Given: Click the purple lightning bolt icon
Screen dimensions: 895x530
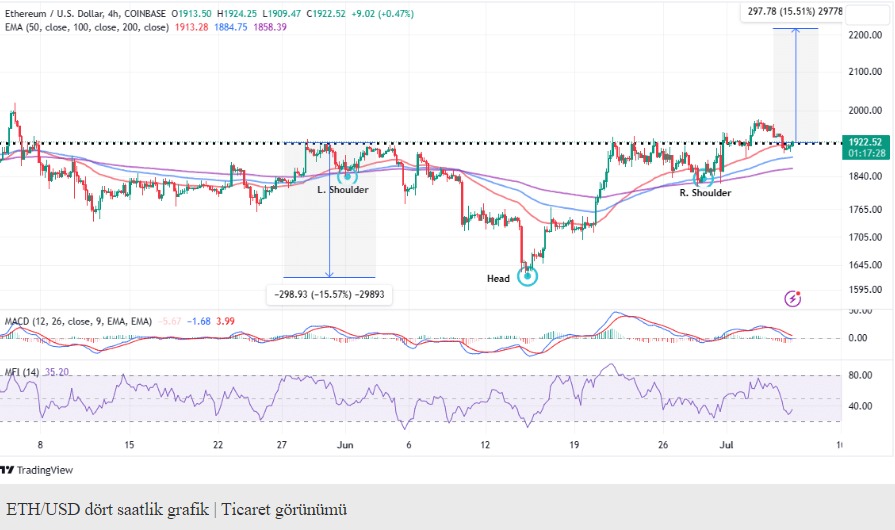Looking at the screenshot, I should tap(792, 298).
